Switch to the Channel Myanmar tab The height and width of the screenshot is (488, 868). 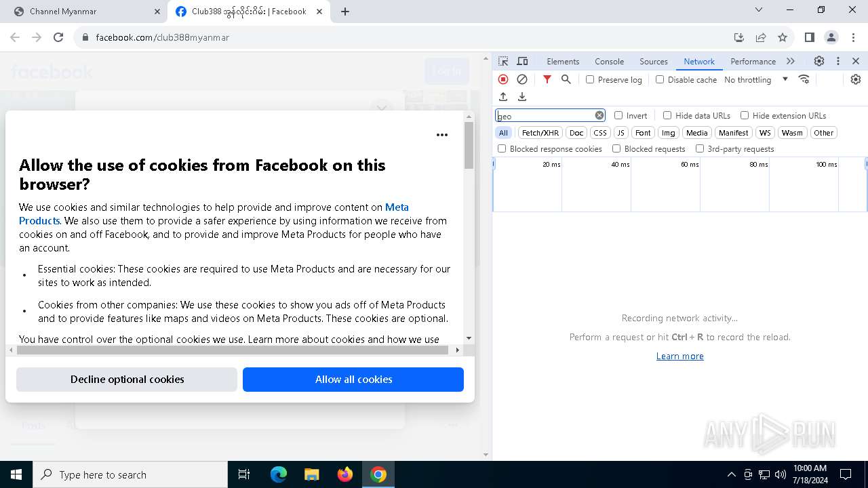click(x=85, y=12)
